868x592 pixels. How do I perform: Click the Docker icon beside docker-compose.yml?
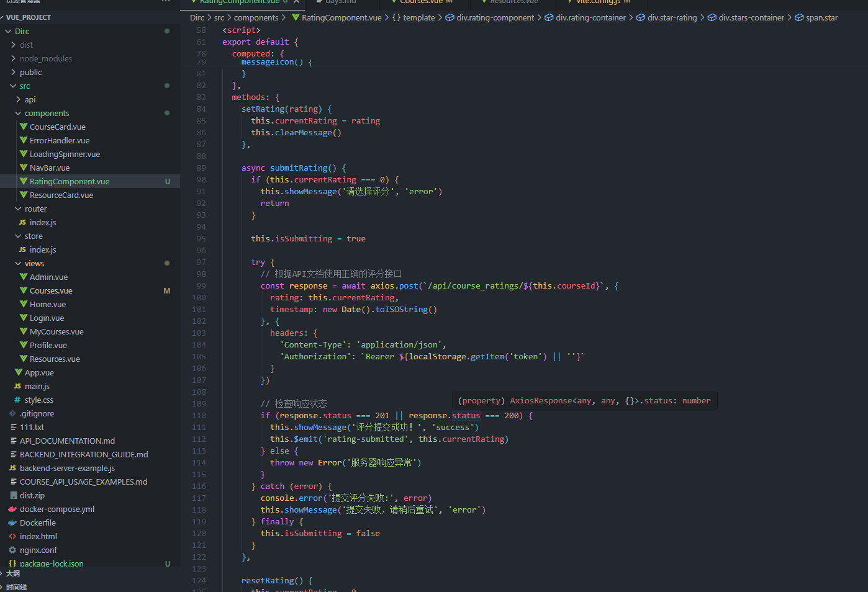tap(12, 509)
